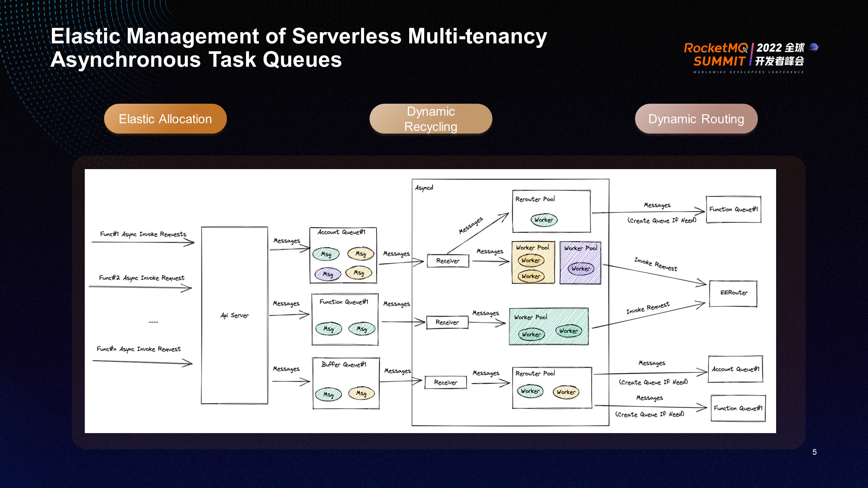Image resolution: width=868 pixels, height=488 pixels.
Task: Click the green Msg oval in Buffer Queue#1
Action: 328,394
